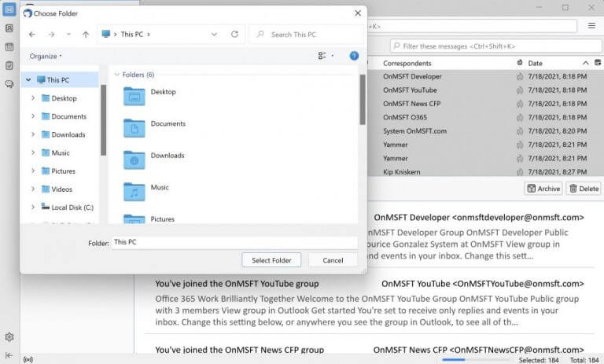Open the Calendar sidebar icon

[9, 47]
